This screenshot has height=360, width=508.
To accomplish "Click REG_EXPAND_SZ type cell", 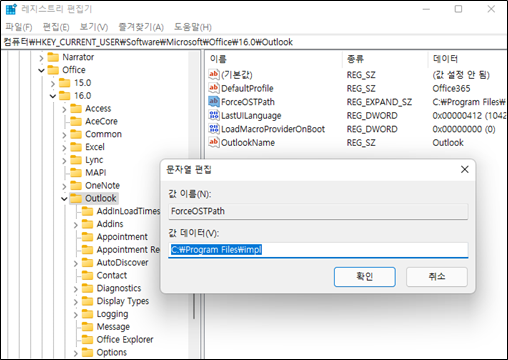I will coord(379,102).
